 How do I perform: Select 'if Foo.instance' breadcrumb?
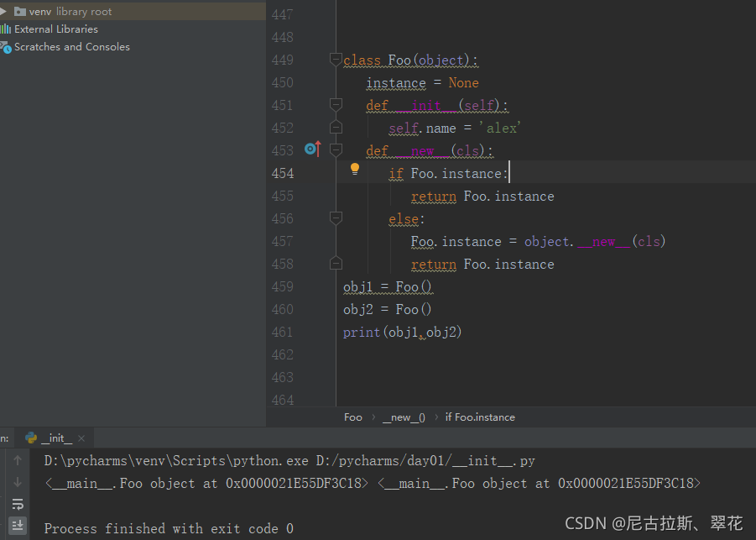480,417
